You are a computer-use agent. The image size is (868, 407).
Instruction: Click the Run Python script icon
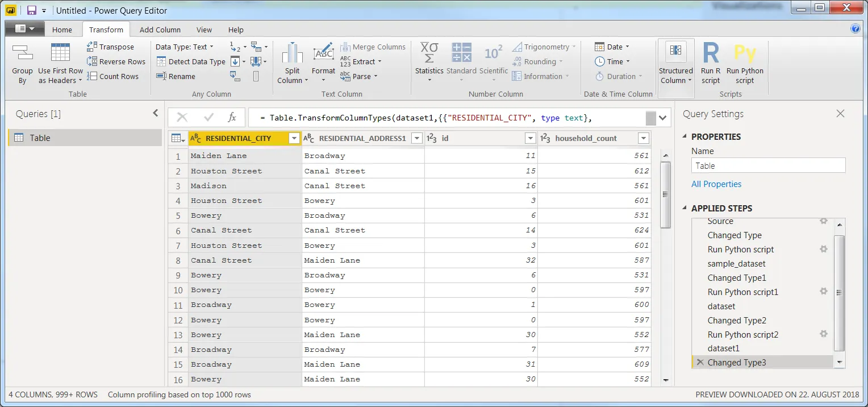745,64
